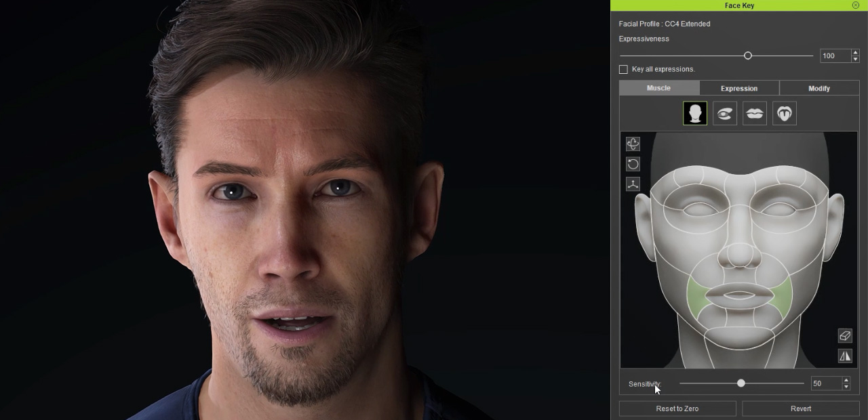Viewport: 868px width, 420px height.
Task: Open the Modify tab
Action: point(819,89)
